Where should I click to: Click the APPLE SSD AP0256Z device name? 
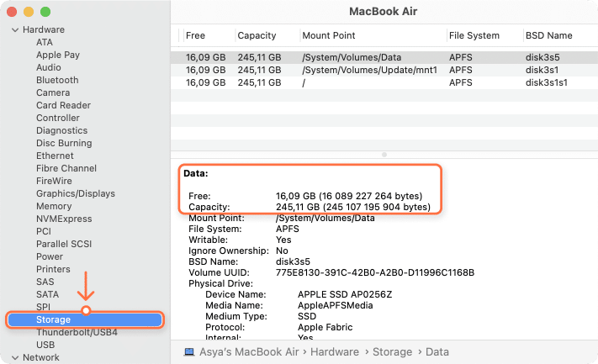coord(345,294)
